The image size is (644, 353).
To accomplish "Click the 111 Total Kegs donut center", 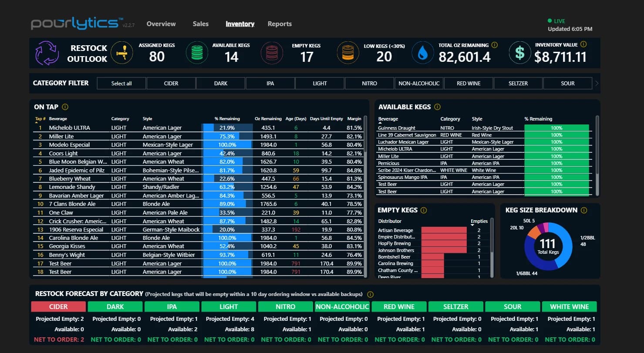I will pyautogui.click(x=548, y=246).
